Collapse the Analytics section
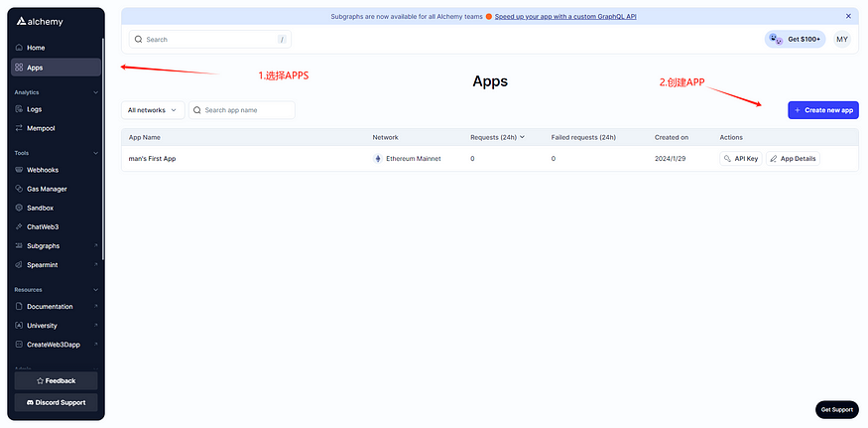The height and width of the screenshot is (428, 868). pos(95,92)
